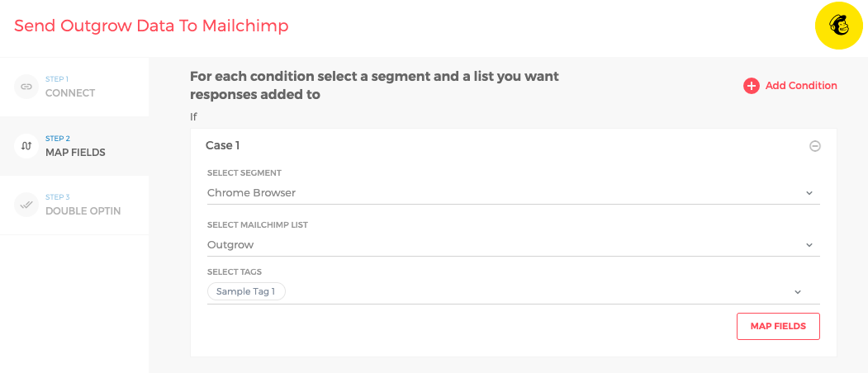This screenshot has height=373, width=868.
Task: Click the red-outlined MAP FIELDS button
Action: [x=777, y=326]
